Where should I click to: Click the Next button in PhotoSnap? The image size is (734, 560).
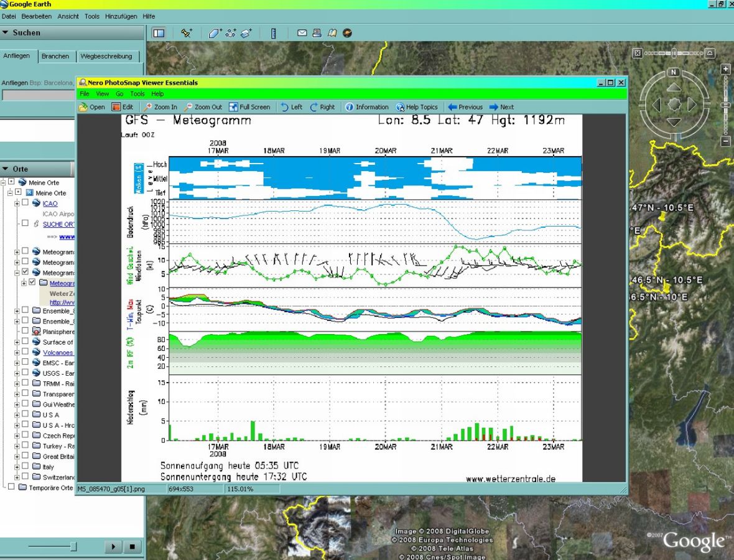501,107
